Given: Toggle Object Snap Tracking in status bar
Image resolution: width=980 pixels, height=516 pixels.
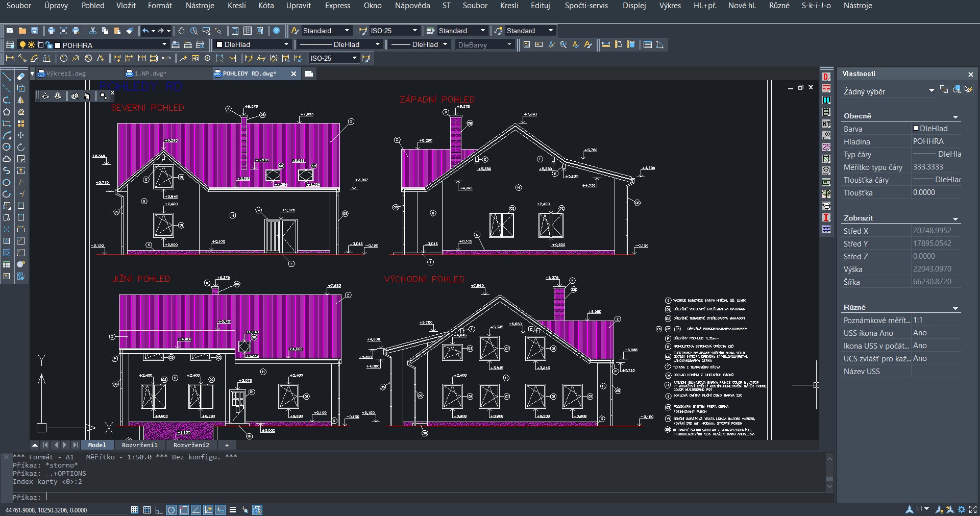Looking at the screenshot, I should point(196,509).
